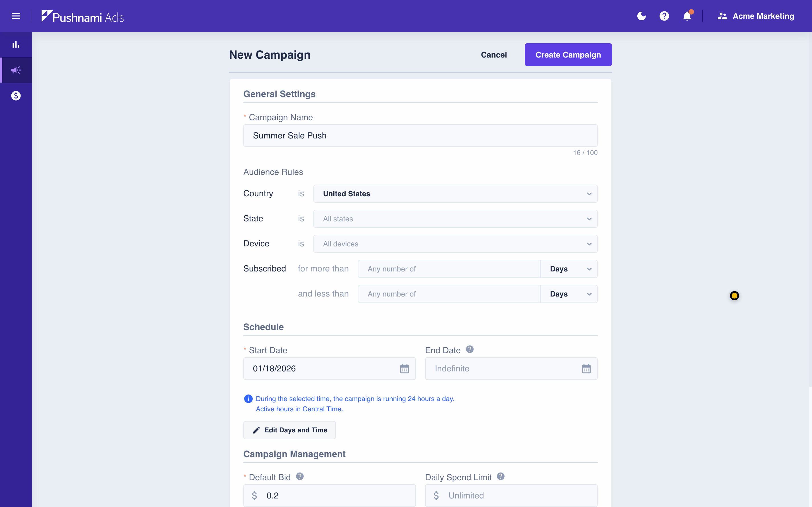The image size is (812, 507).
Task: Click End Date help tooltip icon
Action: coord(470,349)
